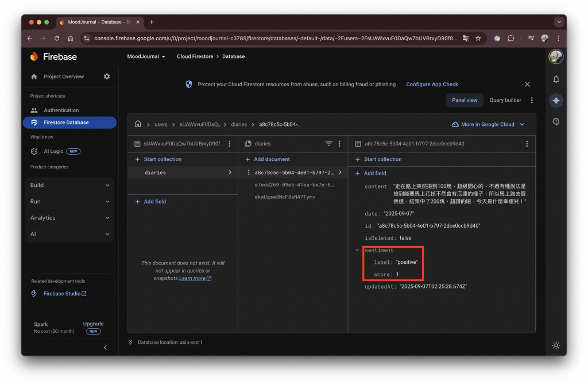Open browser extensions puzzle icon
Viewport: 588px width, 384px height.
point(510,39)
